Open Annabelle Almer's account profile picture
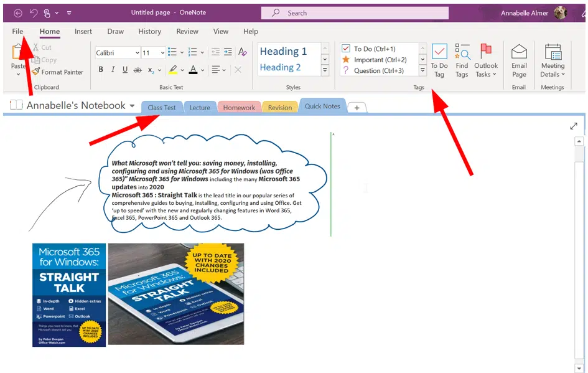 point(561,12)
